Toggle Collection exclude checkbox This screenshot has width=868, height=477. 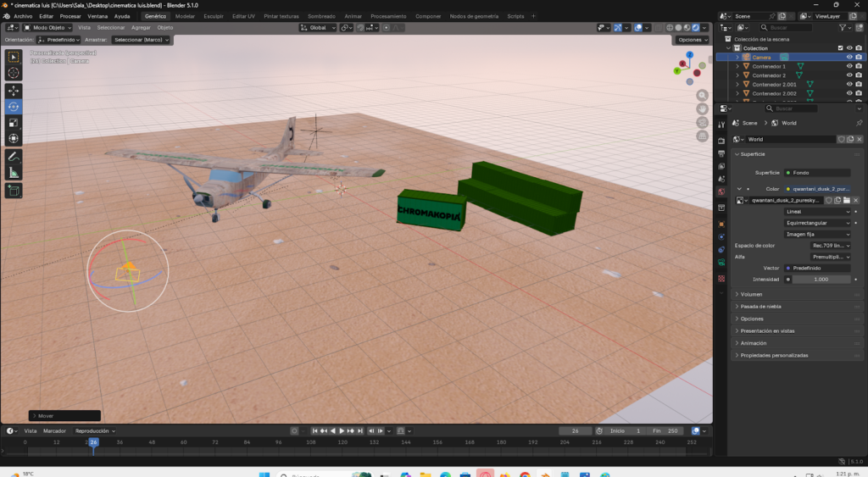click(x=840, y=48)
